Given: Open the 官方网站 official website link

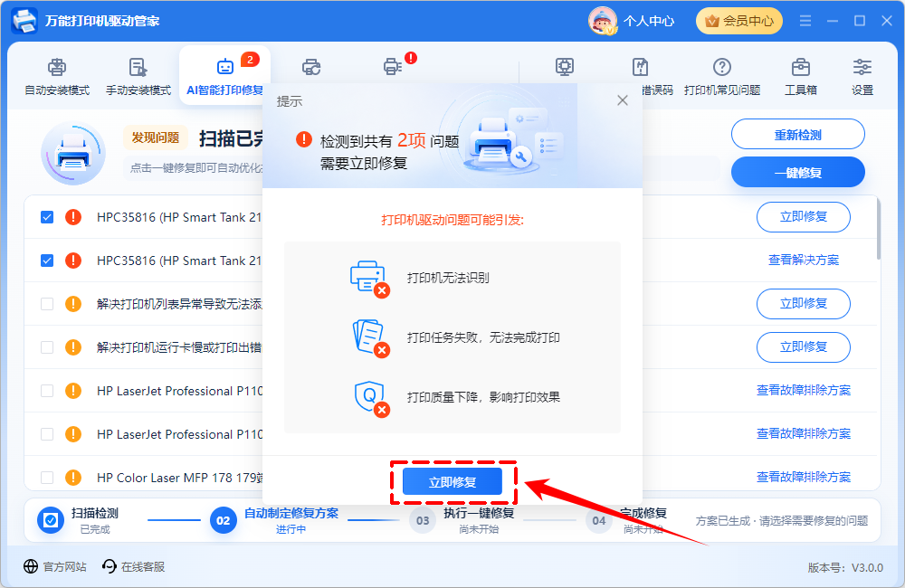Looking at the screenshot, I should coord(55,567).
